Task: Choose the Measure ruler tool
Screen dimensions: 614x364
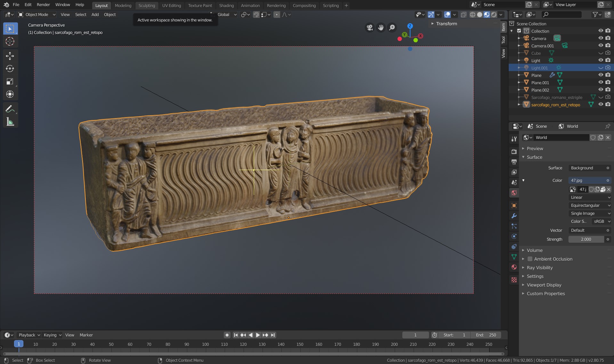Action: [10, 122]
